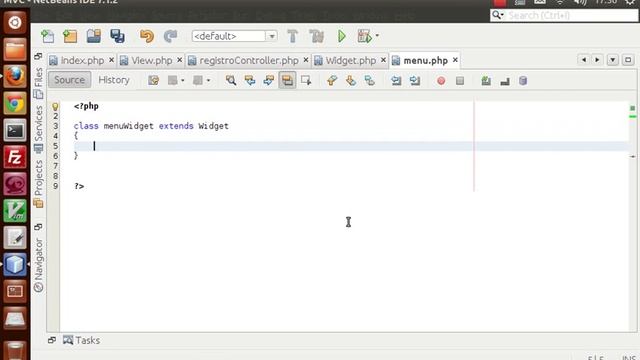The image size is (640, 360).
Task: Click the Shift Line Right icon
Action: click(415, 80)
